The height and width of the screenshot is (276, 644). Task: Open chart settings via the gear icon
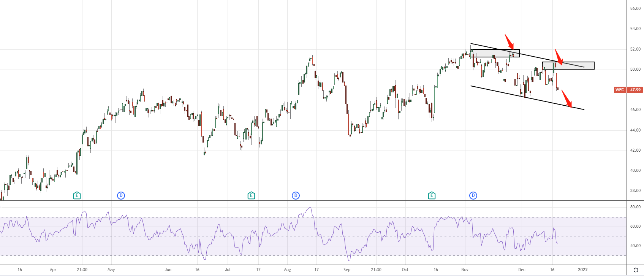636,270
